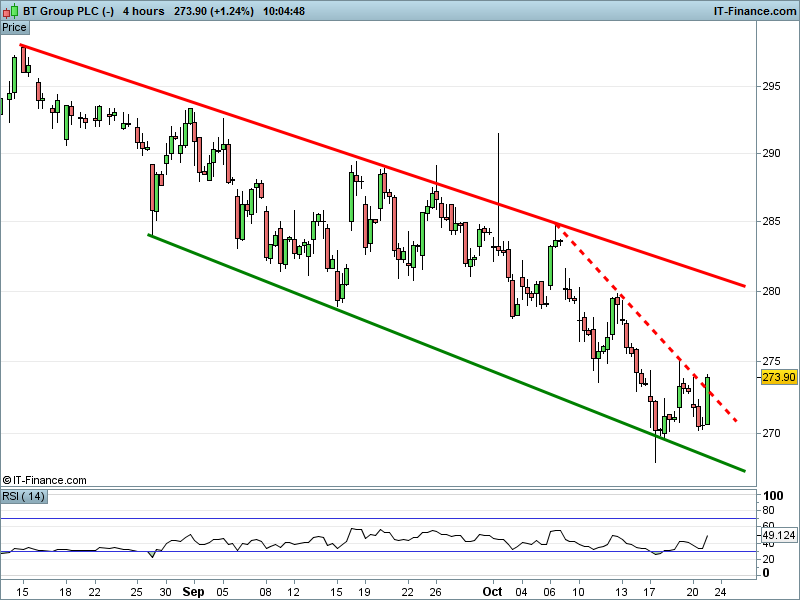Click the 10:04:48 timestamp
800x600 pixels.
tap(284, 11)
